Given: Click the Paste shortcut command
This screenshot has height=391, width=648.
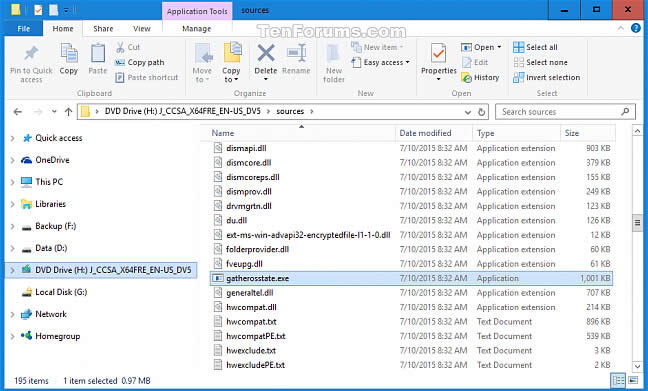Looking at the screenshot, I should 147,77.
